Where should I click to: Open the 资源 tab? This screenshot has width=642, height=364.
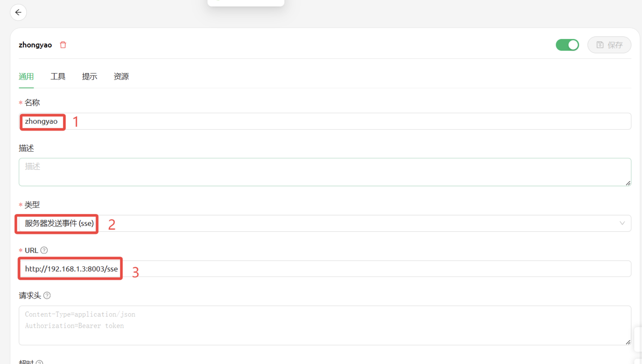(x=121, y=76)
